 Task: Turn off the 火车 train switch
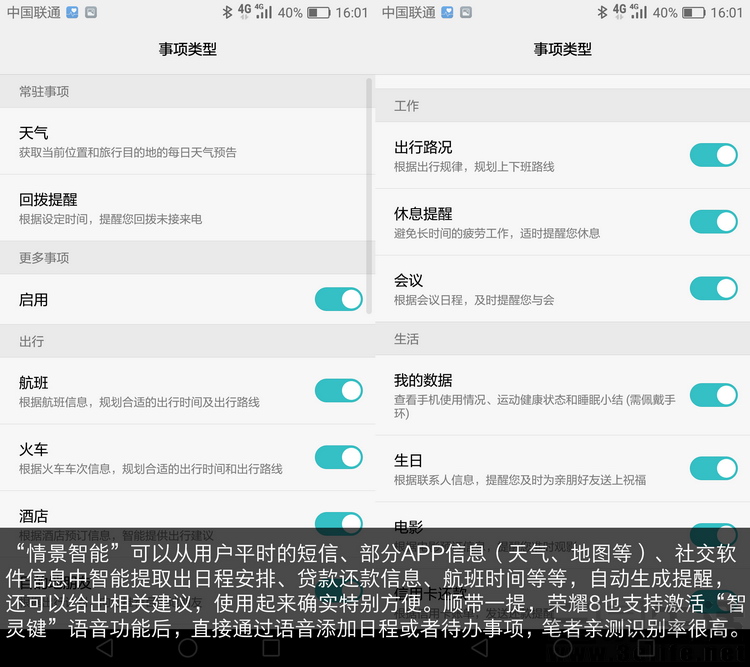coord(339,457)
